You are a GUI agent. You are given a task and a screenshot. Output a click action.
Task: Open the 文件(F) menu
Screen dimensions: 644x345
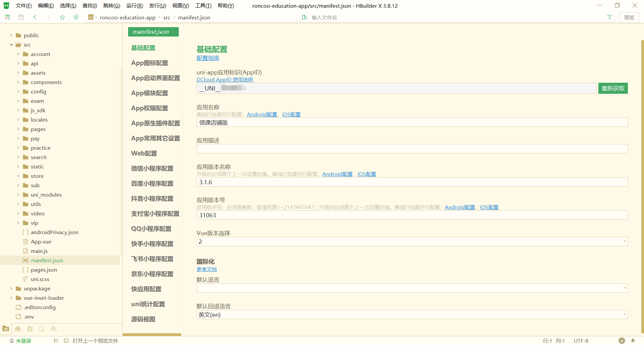coord(23,6)
